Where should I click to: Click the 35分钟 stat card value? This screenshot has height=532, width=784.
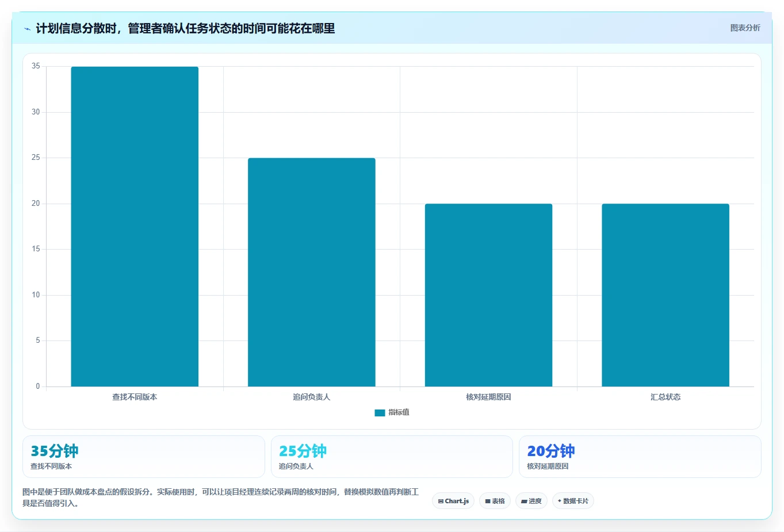[55, 451]
